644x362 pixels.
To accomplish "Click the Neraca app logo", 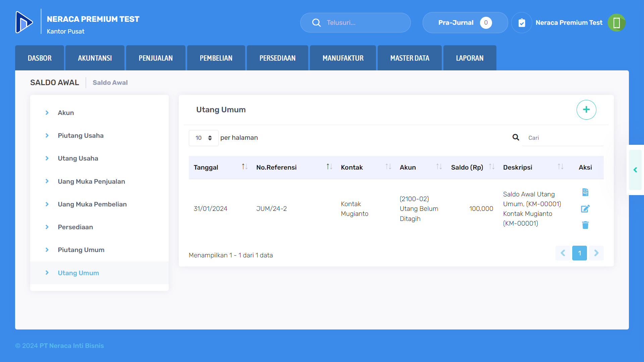I will coord(24,22).
